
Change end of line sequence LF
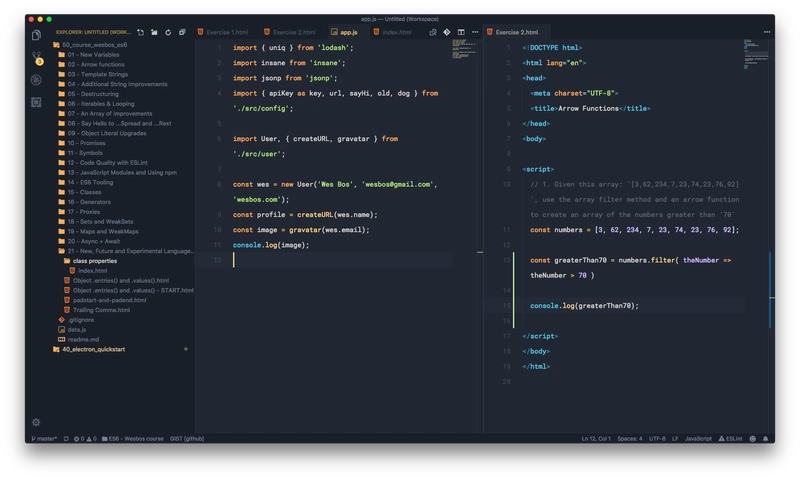[x=675, y=438]
